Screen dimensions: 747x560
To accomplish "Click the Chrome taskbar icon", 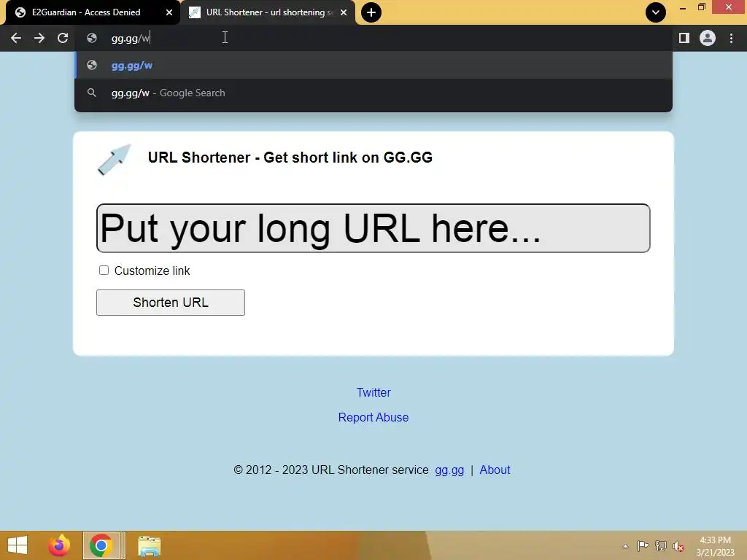I will click(101, 545).
